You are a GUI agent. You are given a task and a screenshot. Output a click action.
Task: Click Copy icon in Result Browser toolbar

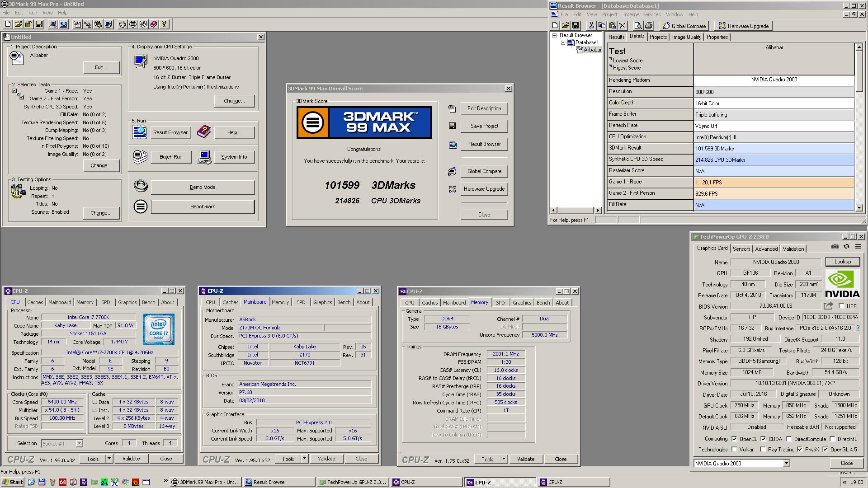pyautogui.click(x=601, y=26)
